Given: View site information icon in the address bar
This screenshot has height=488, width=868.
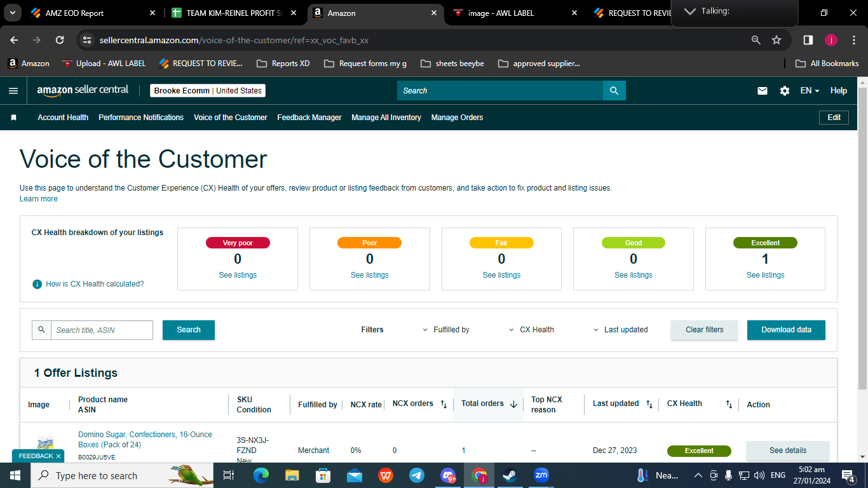Looking at the screenshot, I should 88,40.
